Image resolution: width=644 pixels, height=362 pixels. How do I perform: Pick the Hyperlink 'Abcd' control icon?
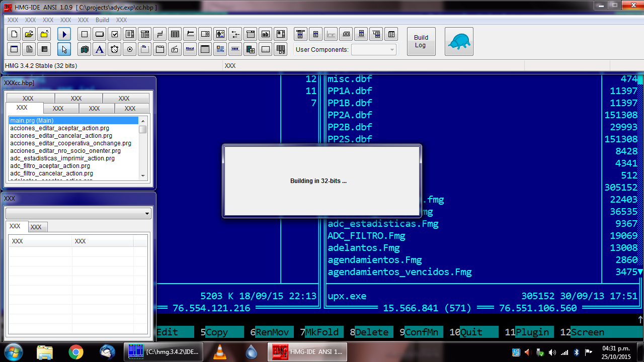[x=190, y=49]
